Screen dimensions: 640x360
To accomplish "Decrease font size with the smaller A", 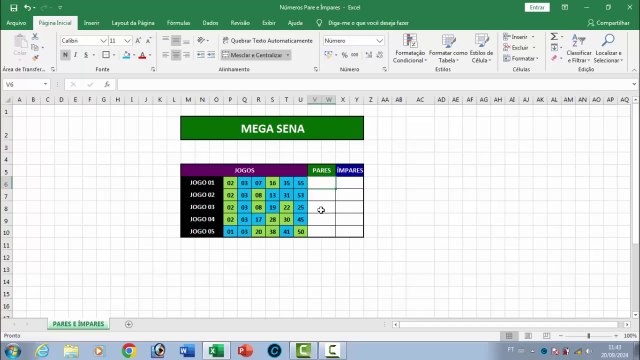I will click(x=148, y=40).
